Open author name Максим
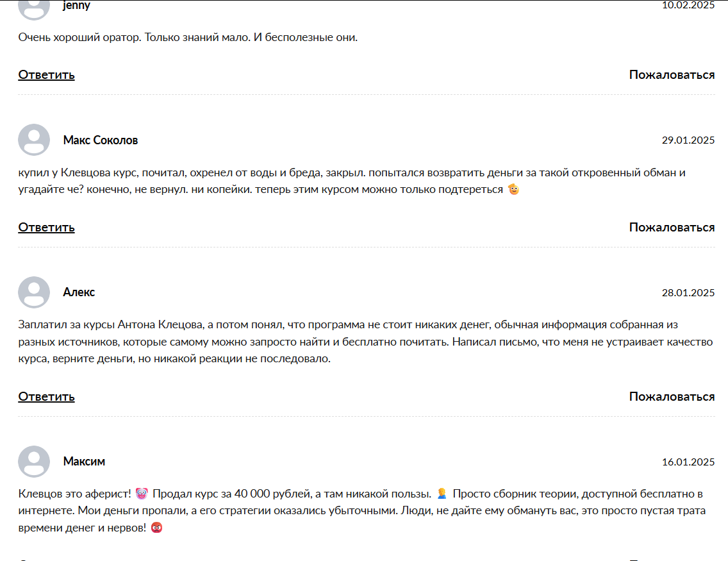 point(84,462)
